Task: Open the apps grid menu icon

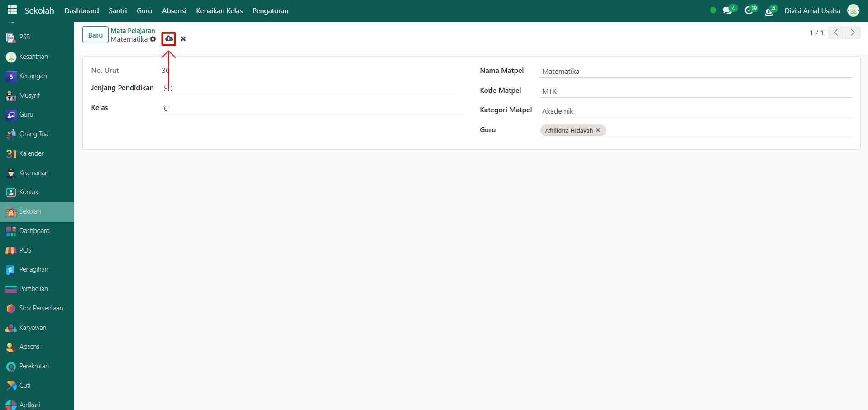Action: [12, 10]
